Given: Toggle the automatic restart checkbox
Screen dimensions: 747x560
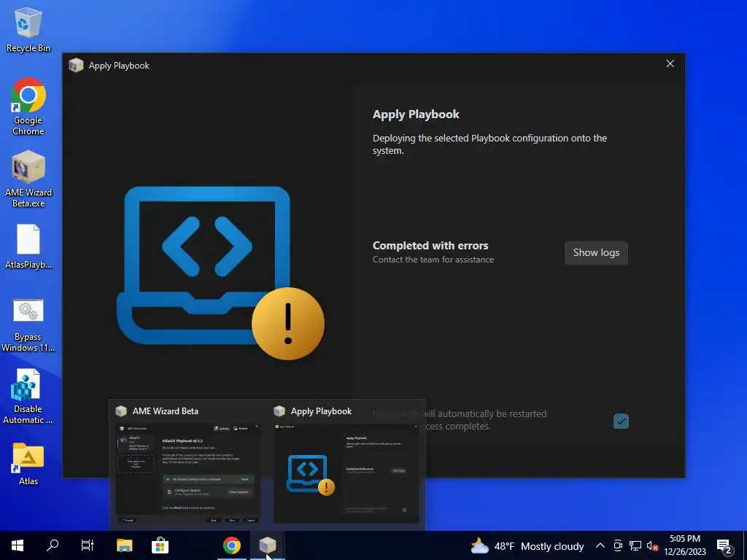Looking at the screenshot, I should [621, 421].
